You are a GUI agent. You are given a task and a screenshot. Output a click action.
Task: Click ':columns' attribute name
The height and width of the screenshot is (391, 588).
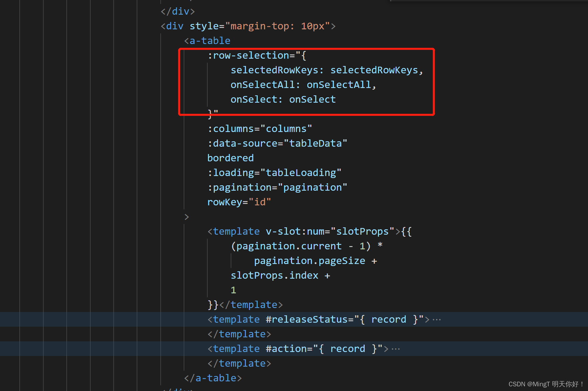231,129
